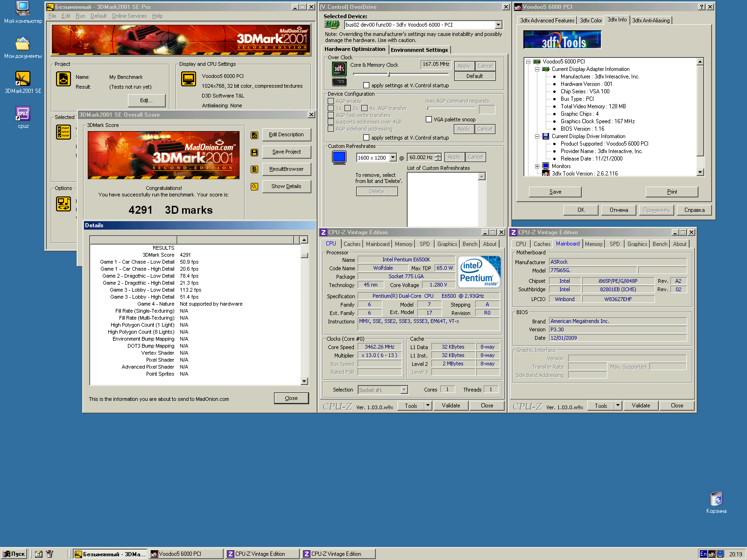Click the En language indicator in tray
This screenshot has width=747, height=560.
pos(704,554)
